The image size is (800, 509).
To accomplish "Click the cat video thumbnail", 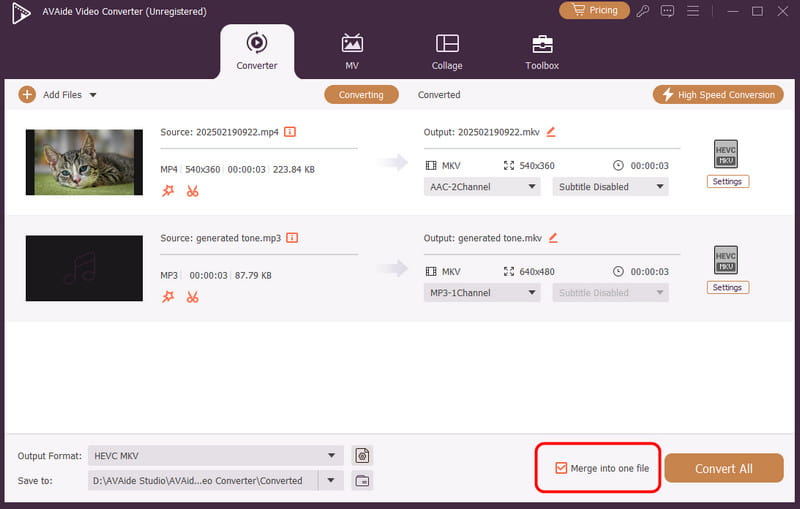I will click(84, 162).
